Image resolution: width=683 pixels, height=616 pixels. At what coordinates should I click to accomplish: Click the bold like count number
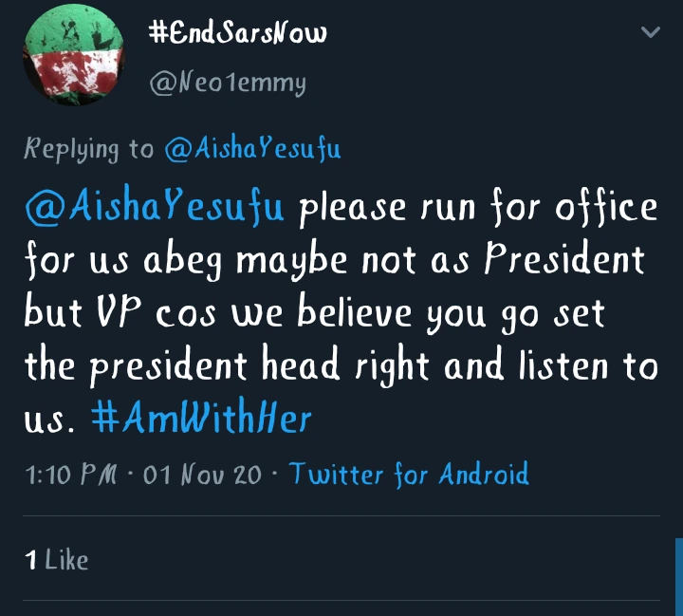[30, 561]
